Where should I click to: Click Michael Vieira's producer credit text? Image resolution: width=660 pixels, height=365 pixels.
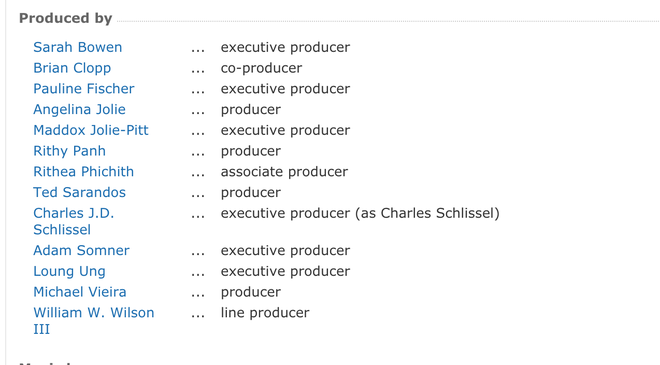tap(251, 292)
